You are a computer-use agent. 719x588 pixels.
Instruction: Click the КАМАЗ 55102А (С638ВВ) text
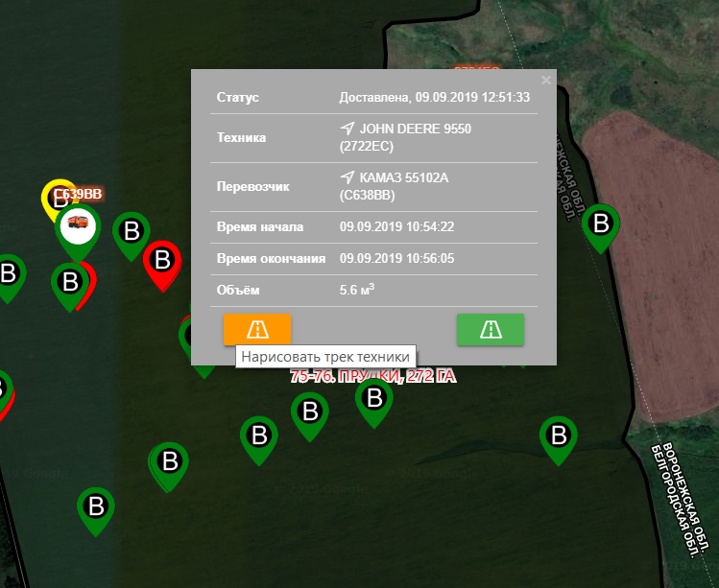click(394, 186)
